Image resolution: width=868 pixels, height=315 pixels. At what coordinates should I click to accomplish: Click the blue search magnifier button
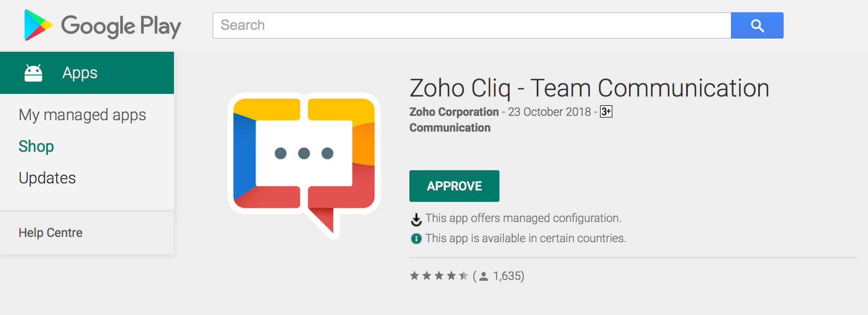click(757, 25)
